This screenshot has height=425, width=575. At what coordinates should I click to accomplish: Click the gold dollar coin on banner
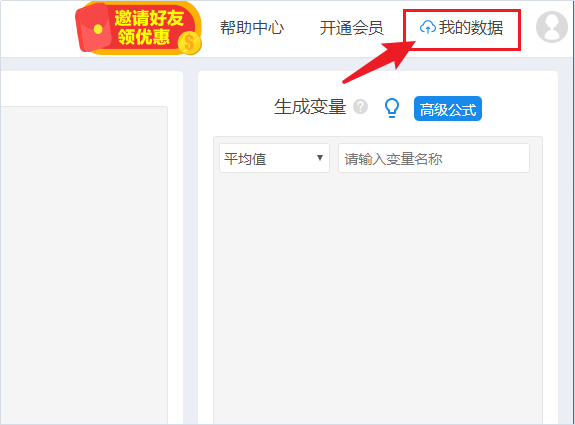tap(189, 43)
